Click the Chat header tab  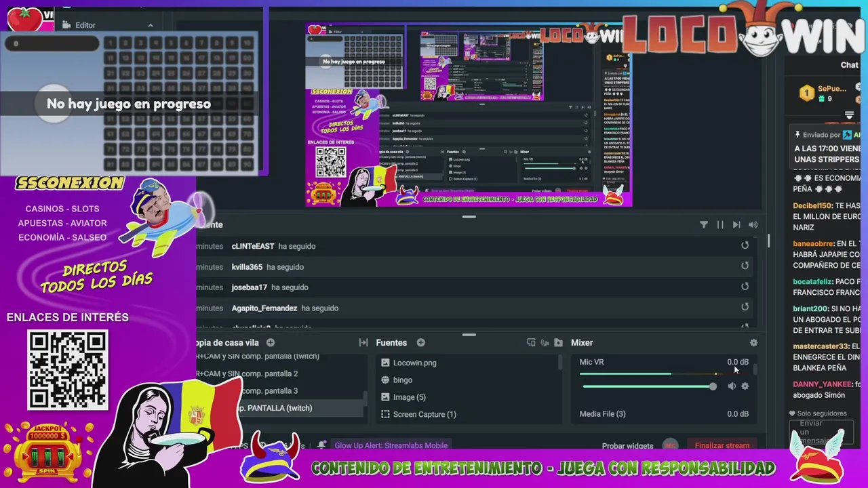coord(850,65)
